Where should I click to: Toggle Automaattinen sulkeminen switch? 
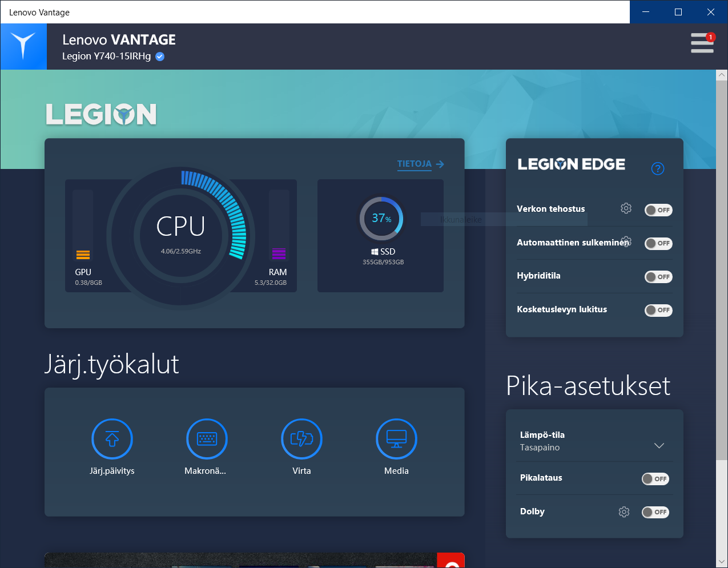[658, 243]
